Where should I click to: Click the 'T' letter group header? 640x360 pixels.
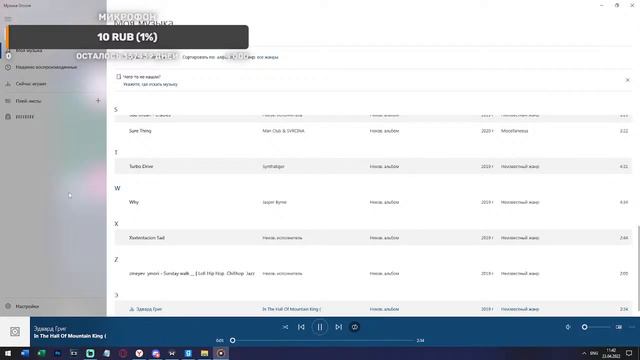pos(116,152)
